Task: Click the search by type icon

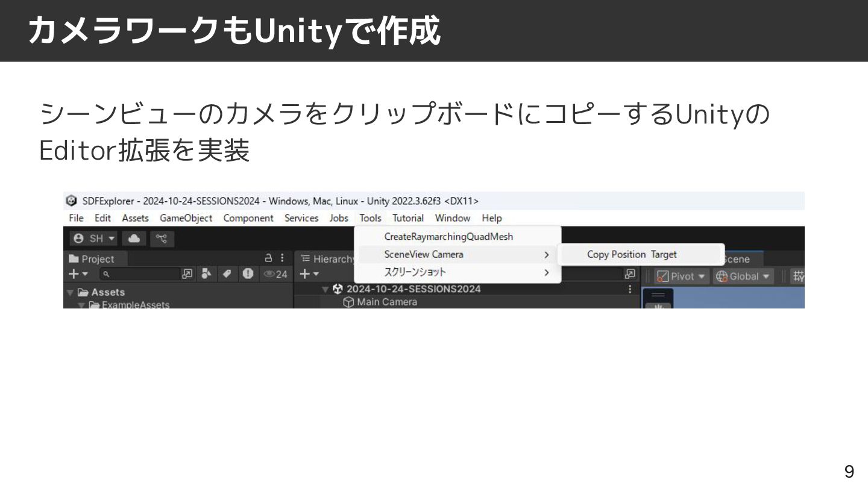Action: point(207,274)
